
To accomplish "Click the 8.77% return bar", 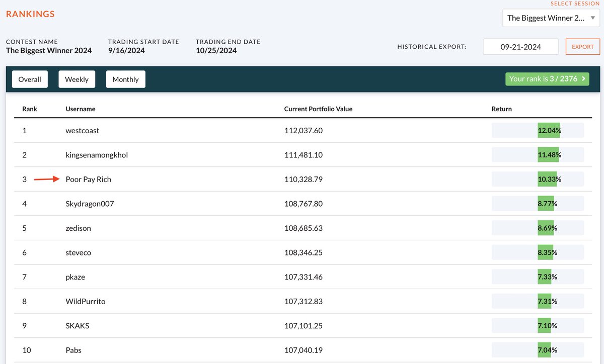I will coord(538,204).
